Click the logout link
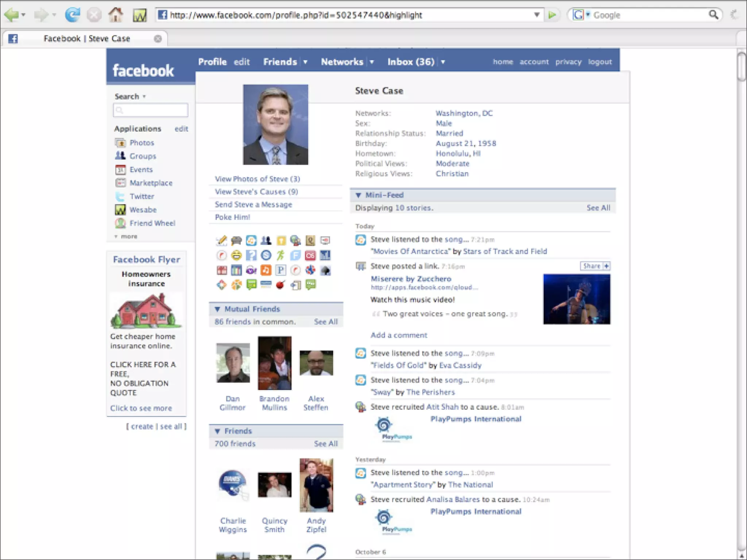 [x=600, y=62]
